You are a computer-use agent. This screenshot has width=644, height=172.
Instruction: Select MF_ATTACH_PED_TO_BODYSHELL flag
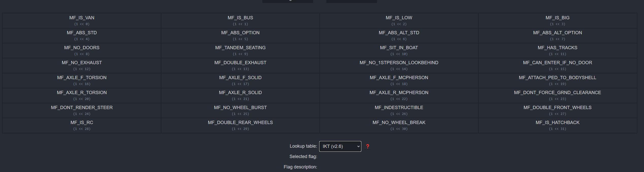pos(557,80)
